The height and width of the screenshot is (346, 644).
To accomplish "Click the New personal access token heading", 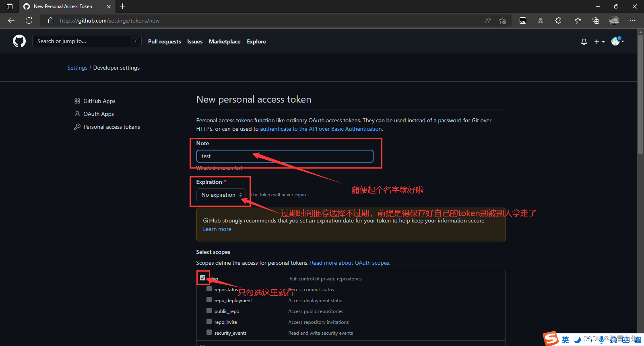I will [x=254, y=99].
